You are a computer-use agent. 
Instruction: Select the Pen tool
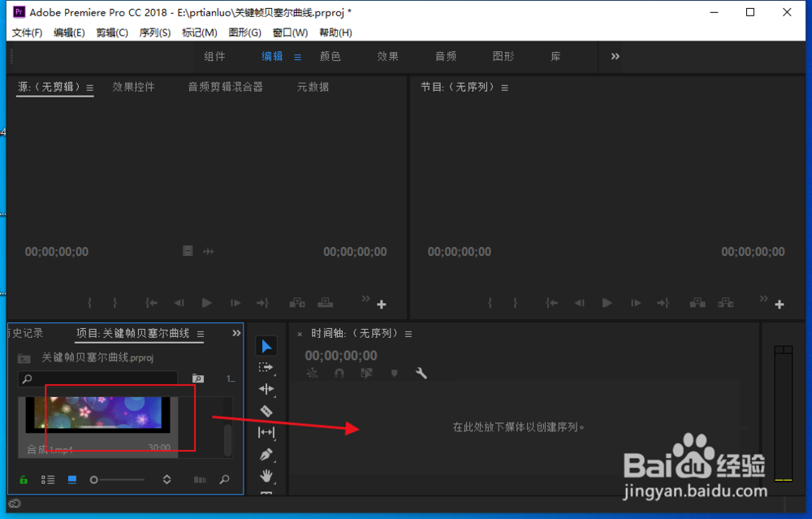266,454
